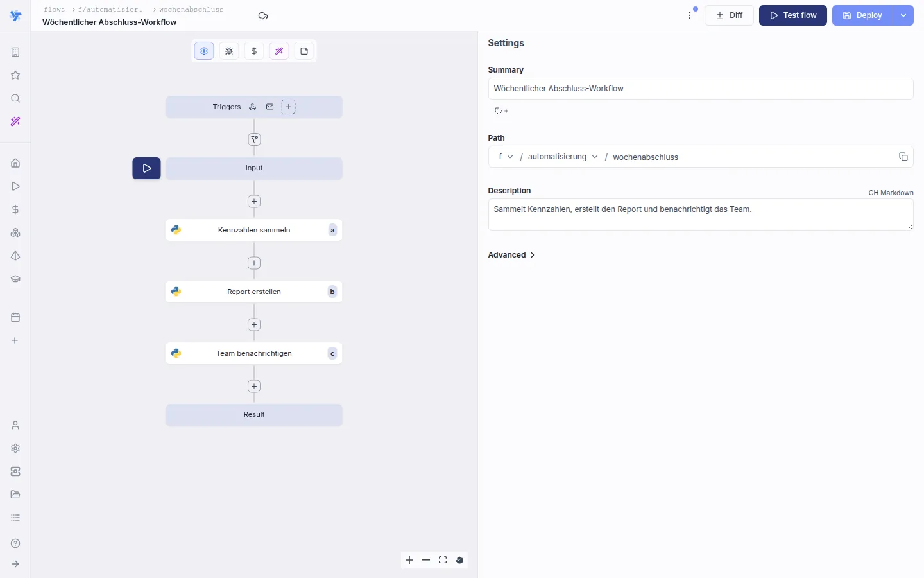This screenshot has width=924, height=578.
Task: Open the workspace building icon in sidebar
Action: click(x=15, y=52)
